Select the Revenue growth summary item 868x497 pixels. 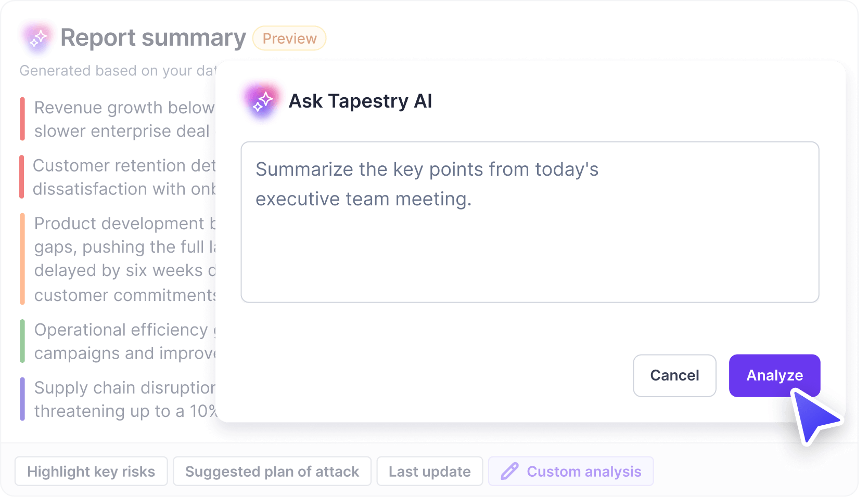tap(124, 119)
